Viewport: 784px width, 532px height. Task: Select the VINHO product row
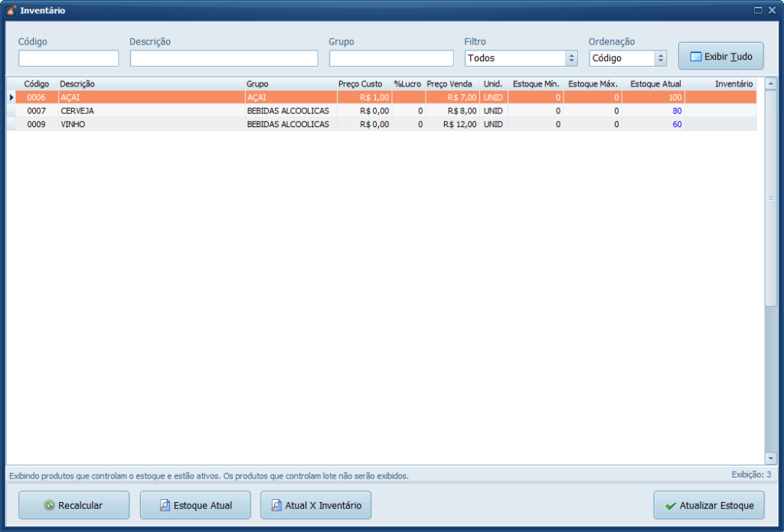[x=153, y=124]
